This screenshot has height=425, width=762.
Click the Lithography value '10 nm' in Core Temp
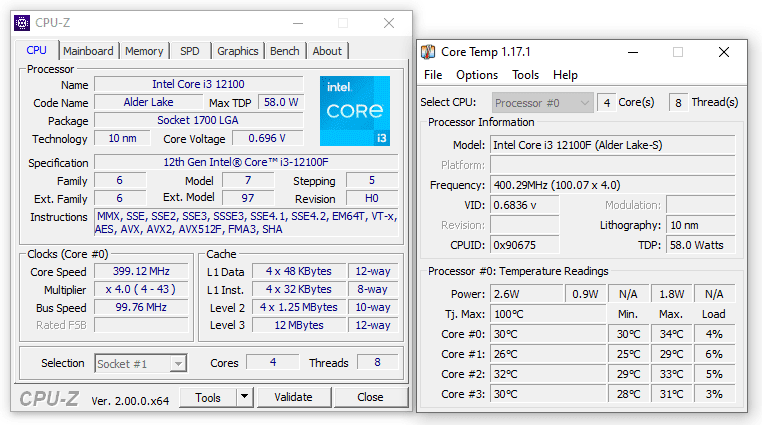[701, 225]
